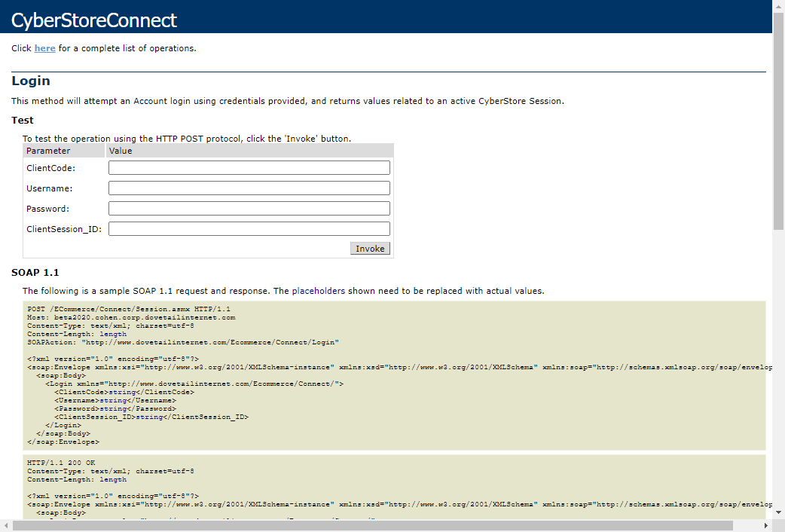Focus the ClientCode value input box
The image size is (785, 532).
click(249, 168)
